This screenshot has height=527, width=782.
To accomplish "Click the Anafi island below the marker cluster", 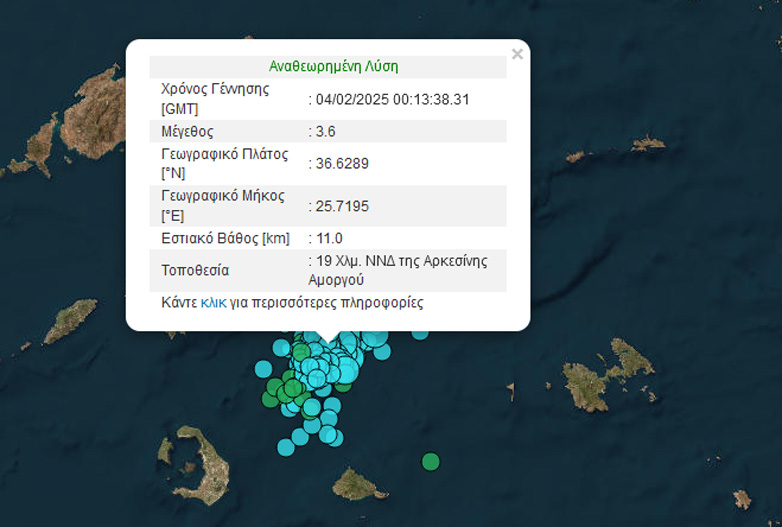I will coord(355,484).
